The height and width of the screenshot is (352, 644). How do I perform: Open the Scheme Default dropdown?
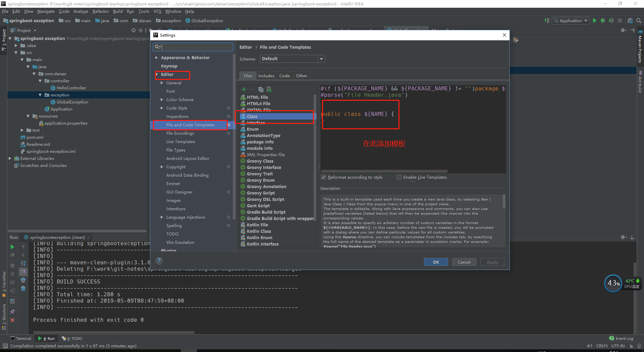click(x=292, y=59)
